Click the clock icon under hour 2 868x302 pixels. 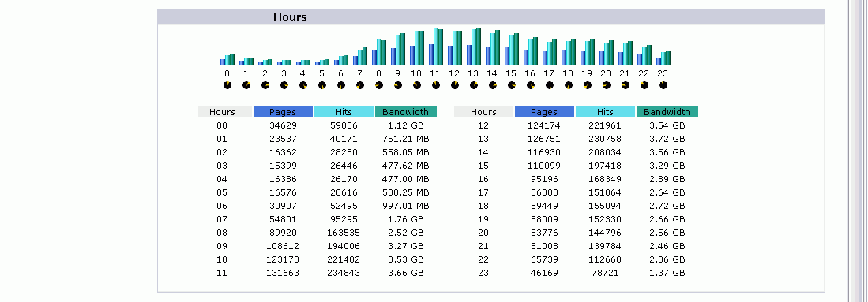[265, 85]
